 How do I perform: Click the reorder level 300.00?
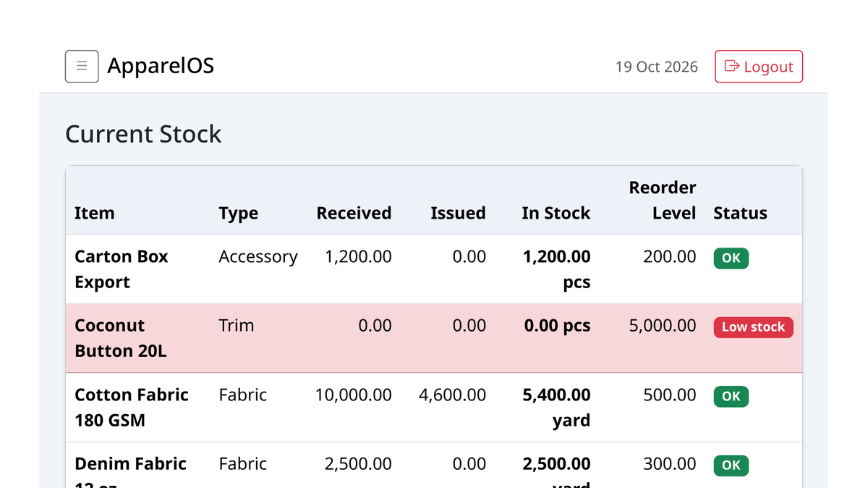point(670,463)
